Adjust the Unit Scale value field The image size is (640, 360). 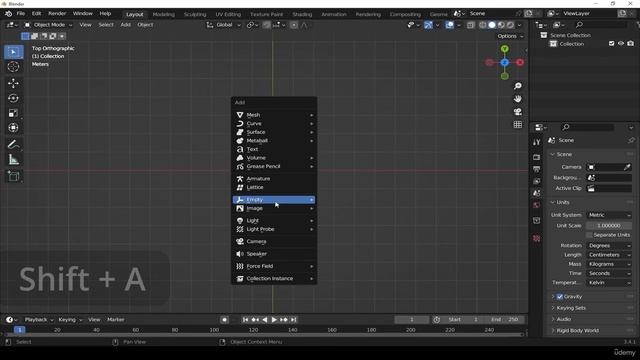click(x=609, y=226)
